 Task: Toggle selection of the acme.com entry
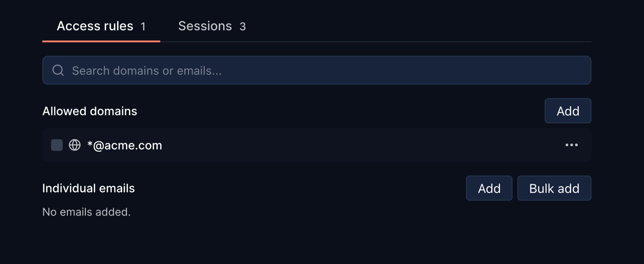click(57, 145)
